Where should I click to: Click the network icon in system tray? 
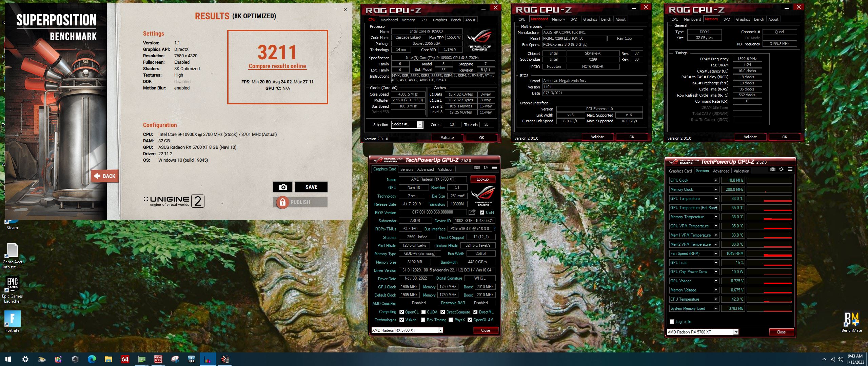pyautogui.click(x=833, y=359)
